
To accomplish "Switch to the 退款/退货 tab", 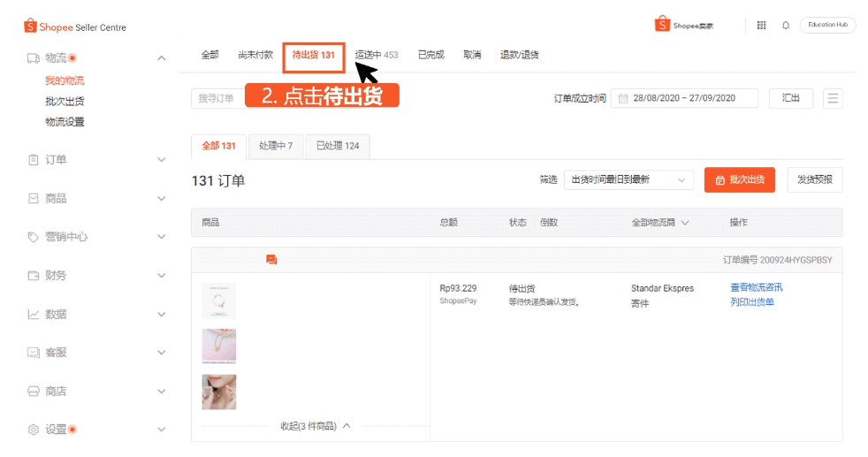I will [519, 55].
